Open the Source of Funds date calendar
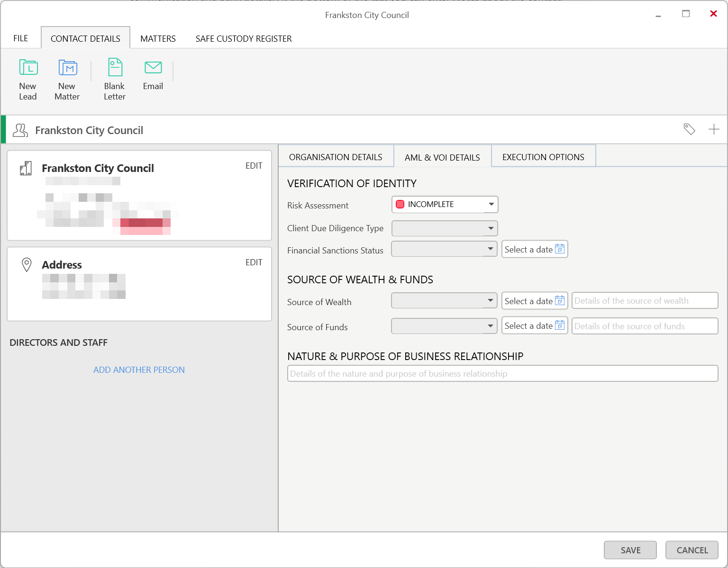This screenshot has height=568, width=728. (560, 326)
